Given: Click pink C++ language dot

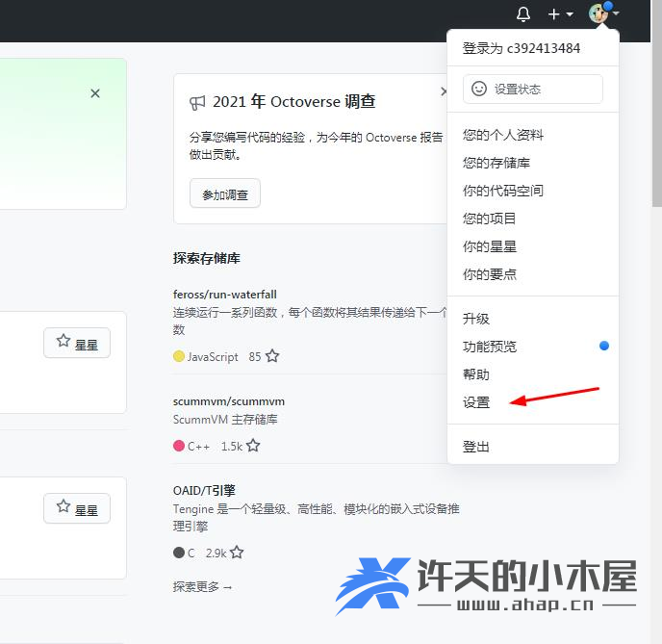Looking at the screenshot, I should pyautogui.click(x=179, y=446).
